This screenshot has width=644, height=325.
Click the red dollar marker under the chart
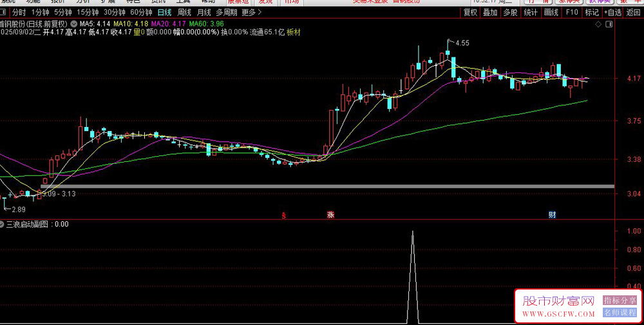[283, 215]
